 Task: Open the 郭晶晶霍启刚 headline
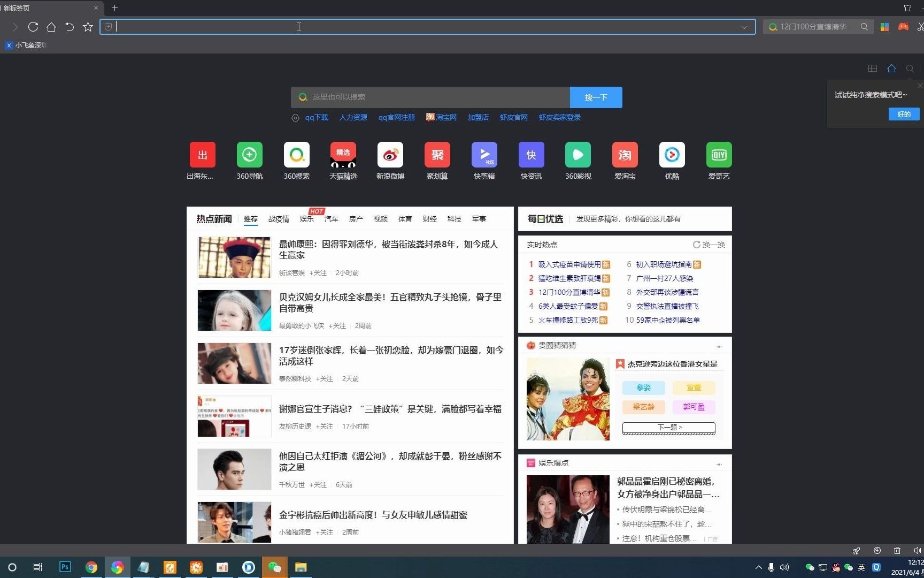[668, 488]
